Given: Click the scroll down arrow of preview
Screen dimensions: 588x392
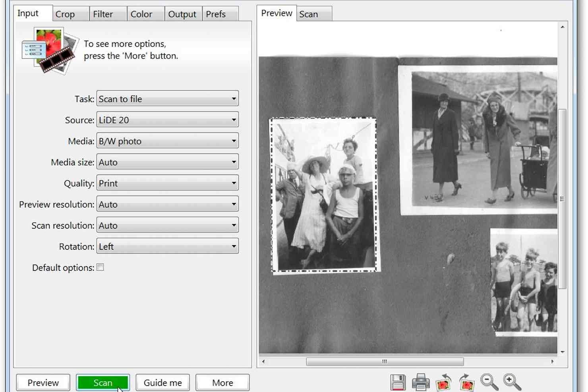Looking at the screenshot, I should tap(562, 352).
